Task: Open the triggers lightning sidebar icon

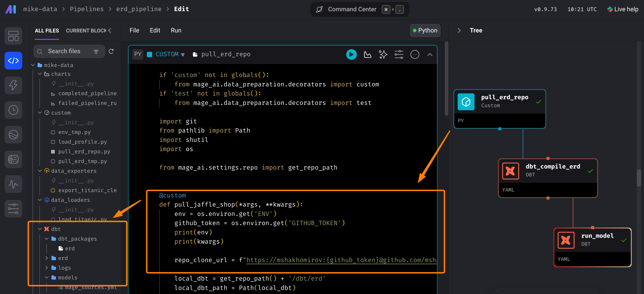Action: (13, 85)
